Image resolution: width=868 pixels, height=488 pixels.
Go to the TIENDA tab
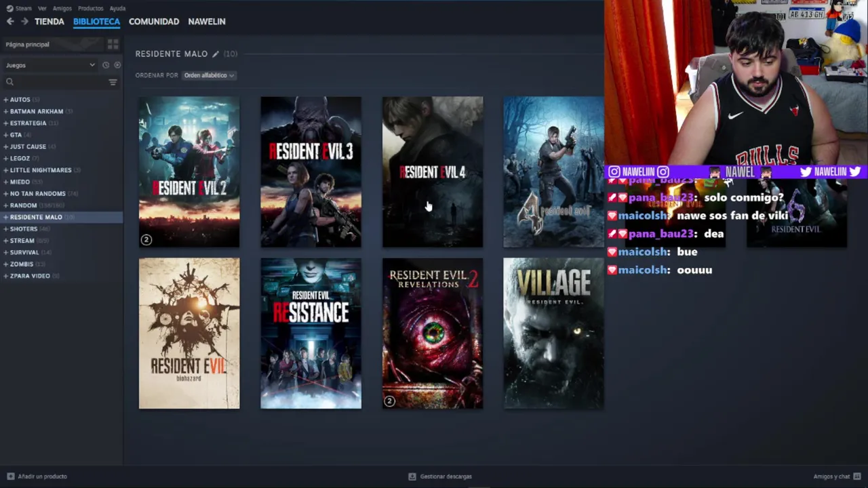50,22
